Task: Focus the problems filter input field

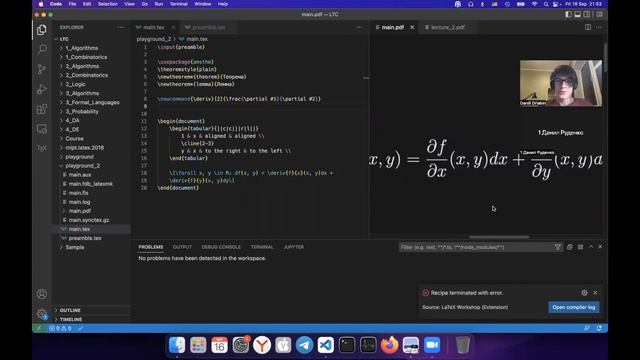Action: pos(476,247)
